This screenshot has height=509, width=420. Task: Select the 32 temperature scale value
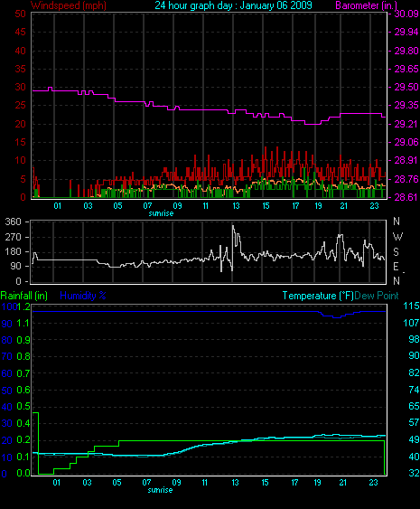pyautogui.click(x=414, y=473)
